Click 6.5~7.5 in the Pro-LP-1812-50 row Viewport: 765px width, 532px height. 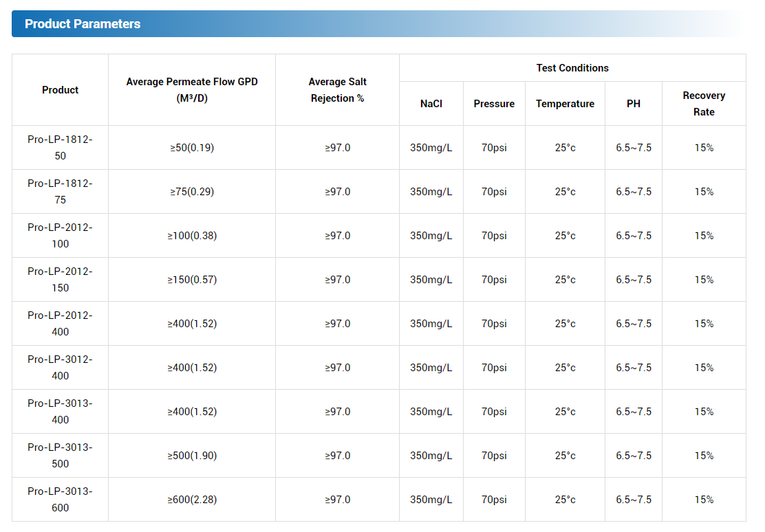point(634,147)
